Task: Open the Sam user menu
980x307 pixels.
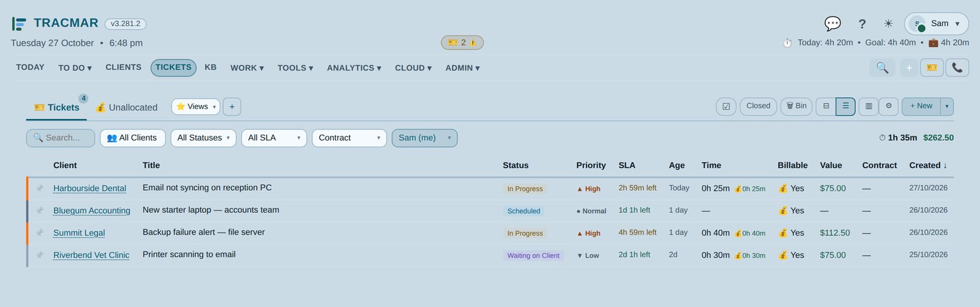Action: [936, 24]
